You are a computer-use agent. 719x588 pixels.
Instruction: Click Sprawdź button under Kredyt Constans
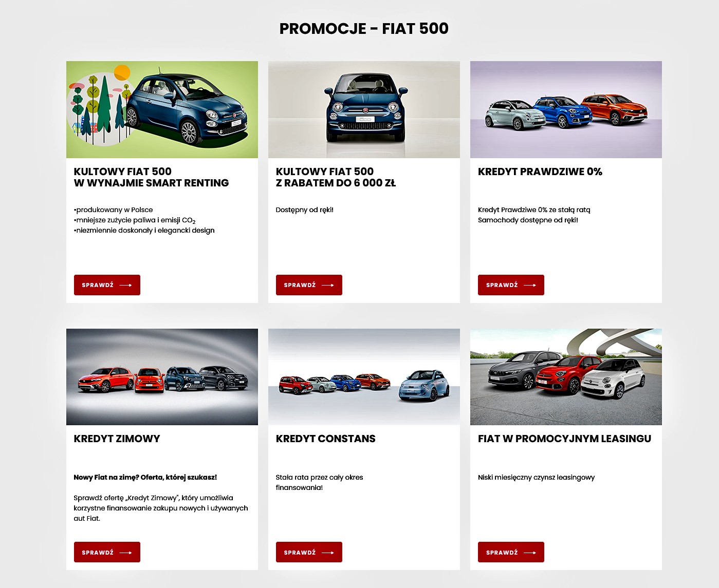(309, 552)
